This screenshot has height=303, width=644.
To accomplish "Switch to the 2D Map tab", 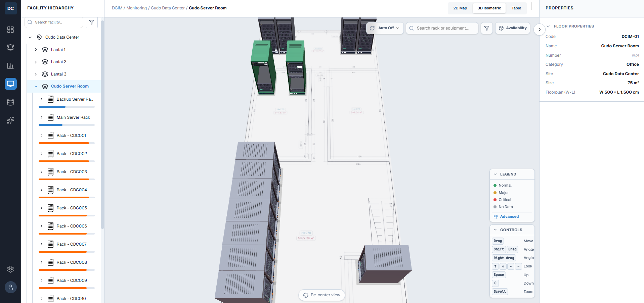I will pos(460,8).
